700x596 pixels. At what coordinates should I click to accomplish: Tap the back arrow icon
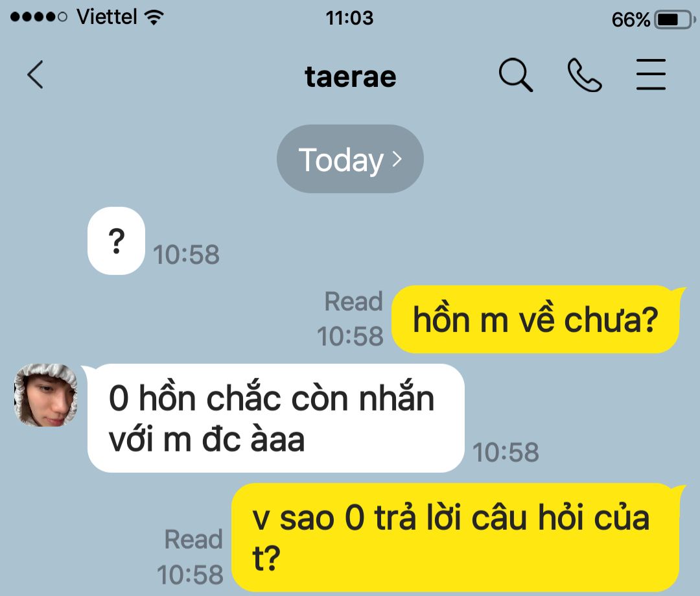(35, 75)
